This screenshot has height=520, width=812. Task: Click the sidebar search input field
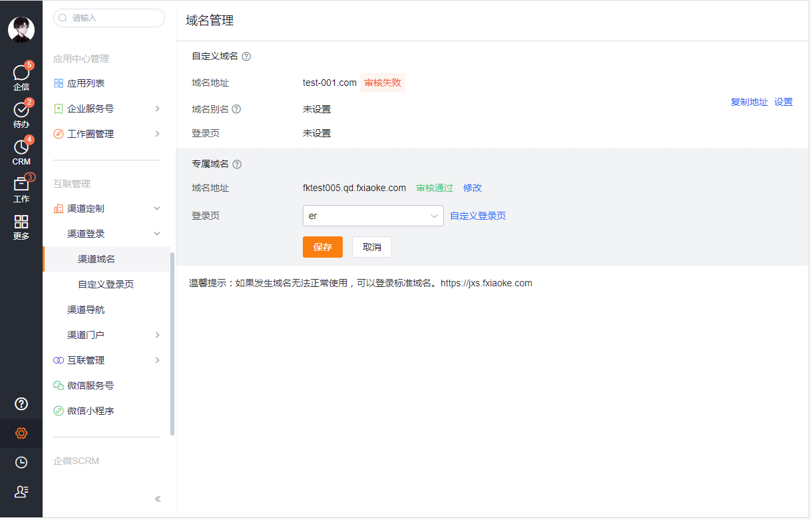110,18
